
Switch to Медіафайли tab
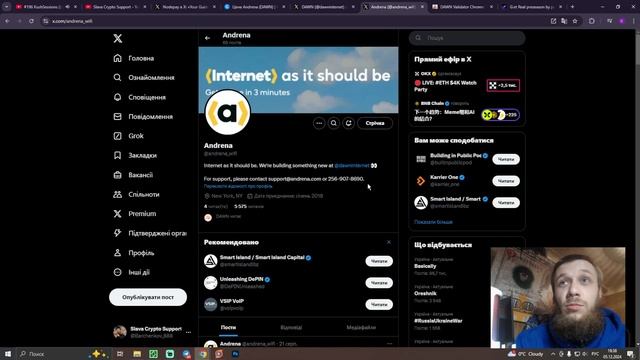pyautogui.click(x=361, y=327)
